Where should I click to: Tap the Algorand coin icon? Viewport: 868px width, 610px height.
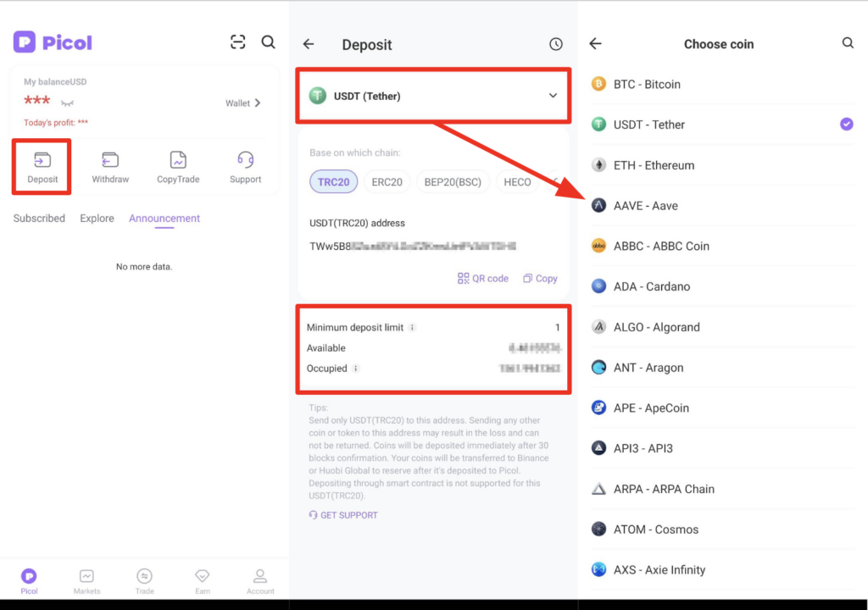point(598,326)
